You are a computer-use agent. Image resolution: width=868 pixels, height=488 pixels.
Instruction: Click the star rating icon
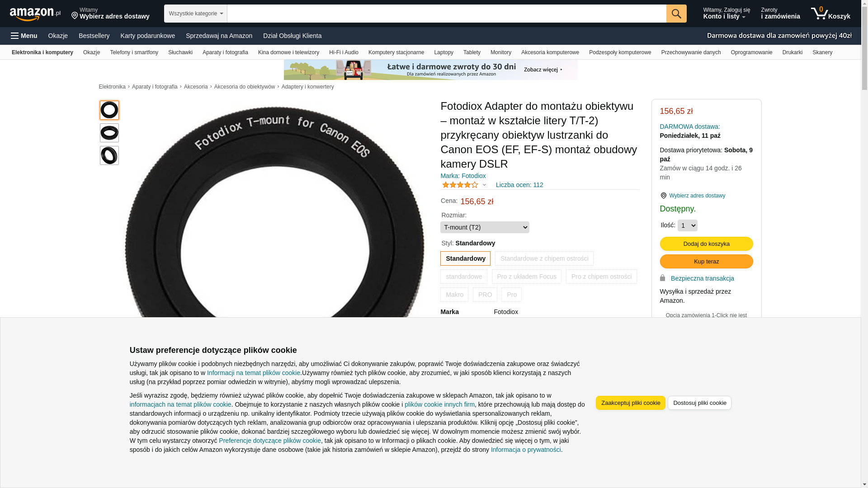pyautogui.click(x=460, y=185)
